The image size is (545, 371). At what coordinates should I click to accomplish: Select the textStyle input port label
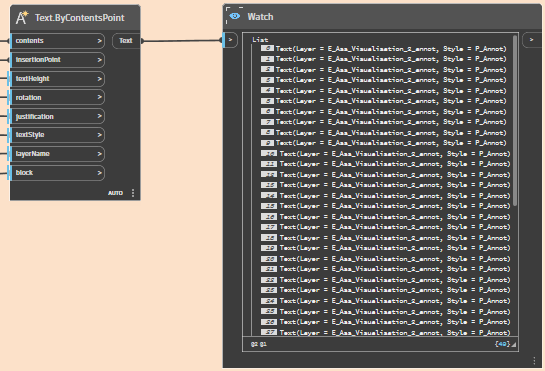coord(30,135)
